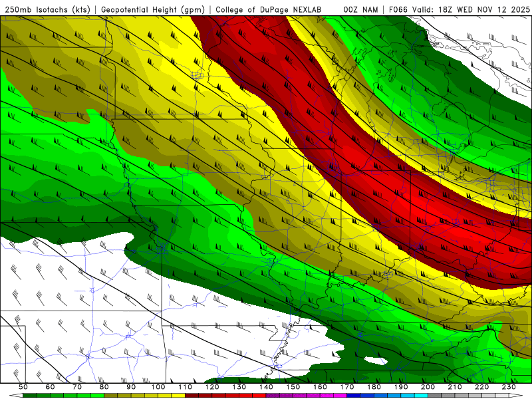Click the 120 value on the color scale
The height and width of the screenshot is (399, 532).
(212, 387)
